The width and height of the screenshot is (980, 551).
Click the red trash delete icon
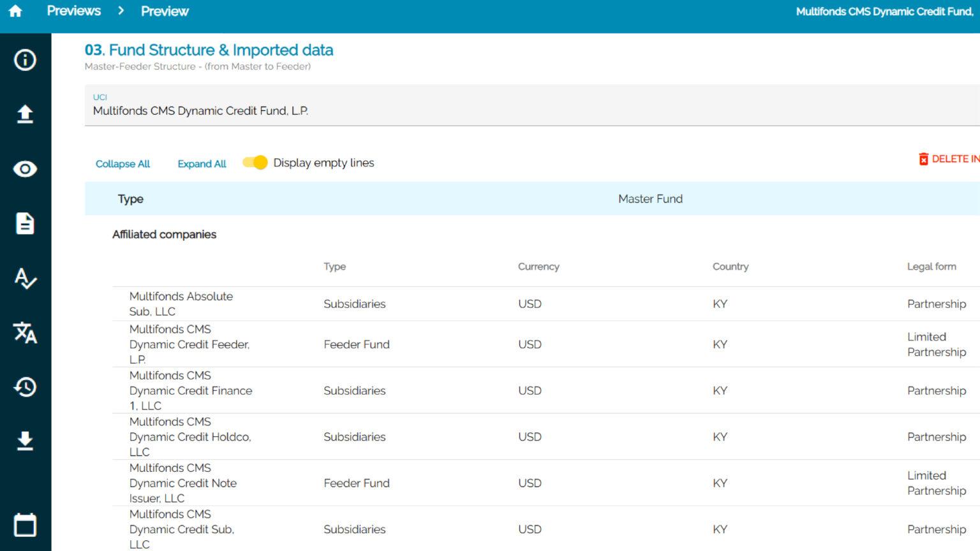[x=923, y=159]
